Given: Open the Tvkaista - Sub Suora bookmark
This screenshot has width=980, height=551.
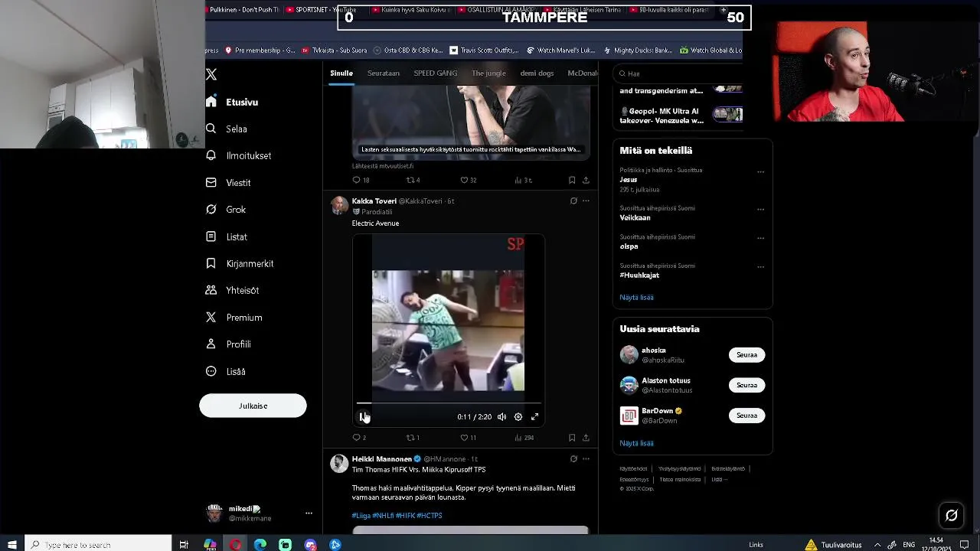Looking at the screenshot, I should [x=335, y=51].
